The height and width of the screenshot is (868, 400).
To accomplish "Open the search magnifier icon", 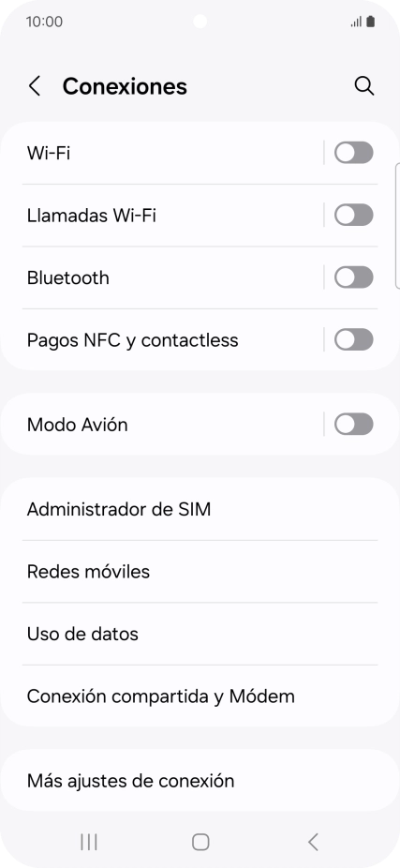I will 364,86.
